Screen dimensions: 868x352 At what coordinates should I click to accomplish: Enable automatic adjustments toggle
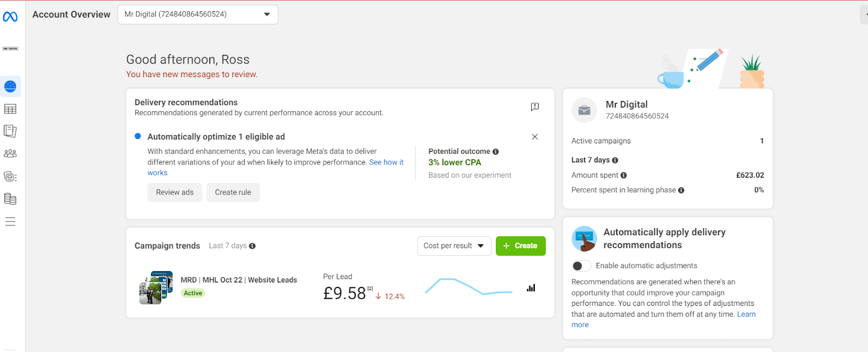tap(582, 266)
